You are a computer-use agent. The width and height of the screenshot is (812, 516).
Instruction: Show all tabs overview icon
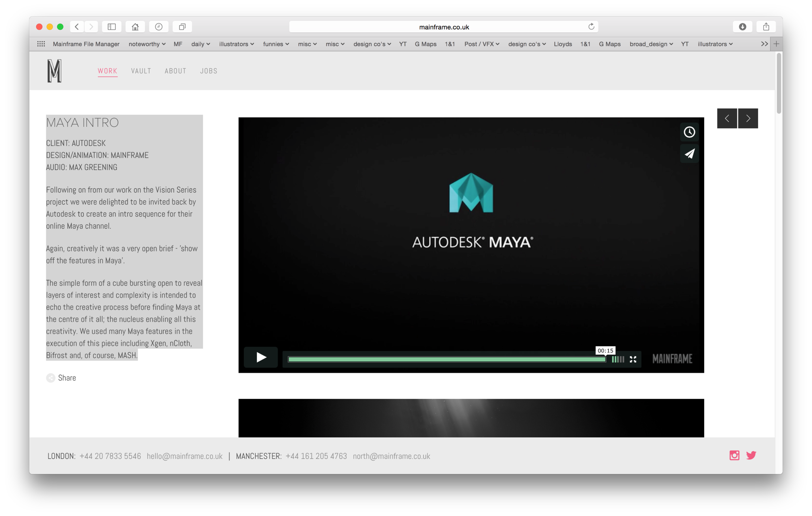pos(183,27)
